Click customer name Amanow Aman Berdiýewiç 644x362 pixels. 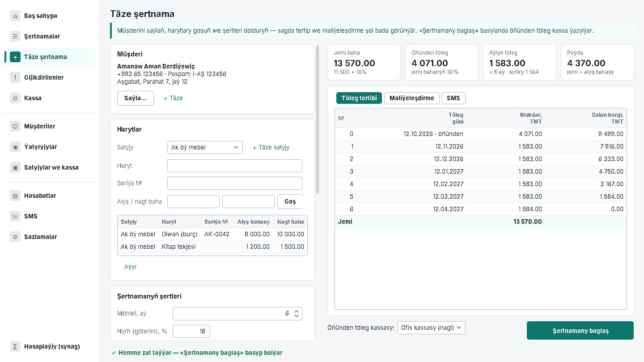pyautogui.click(x=156, y=66)
